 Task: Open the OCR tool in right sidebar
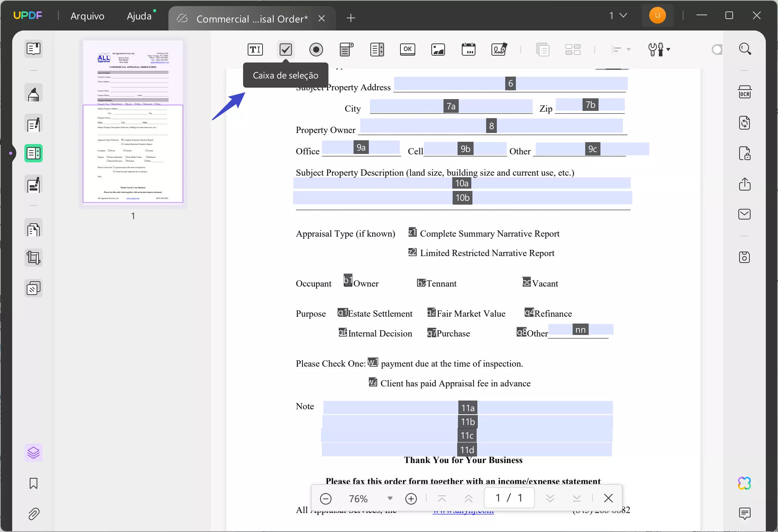point(745,91)
